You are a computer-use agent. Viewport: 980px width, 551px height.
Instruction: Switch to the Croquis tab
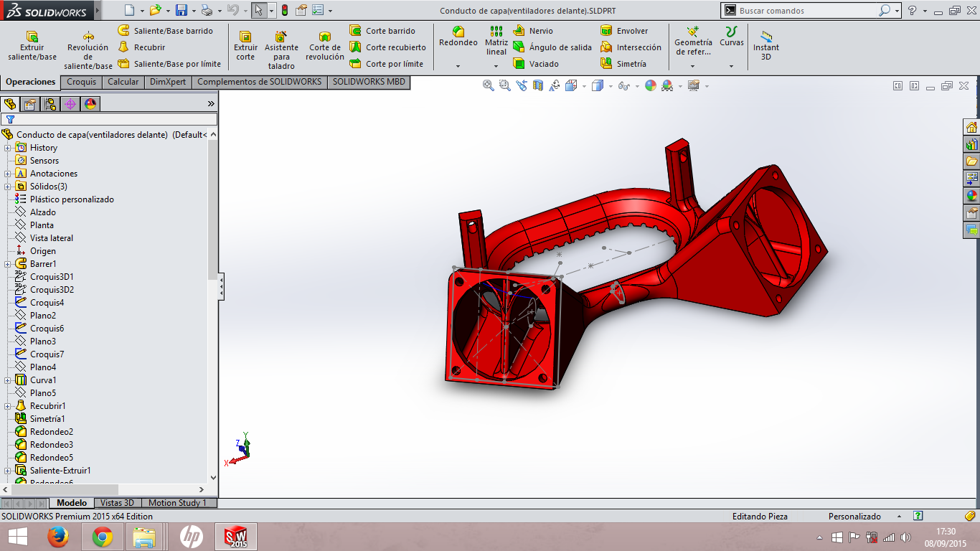point(82,82)
